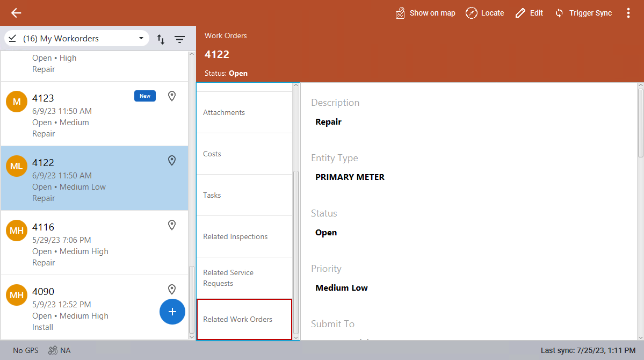Click scroll-up arrow of workorder list

(x=191, y=54)
